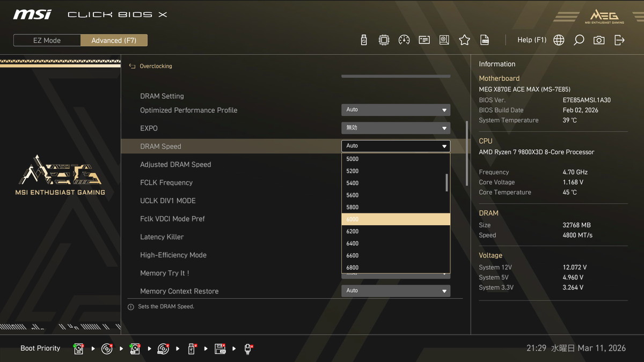Open the EXPO dropdown
Image resolution: width=644 pixels, height=362 pixels.
[x=396, y=128]
